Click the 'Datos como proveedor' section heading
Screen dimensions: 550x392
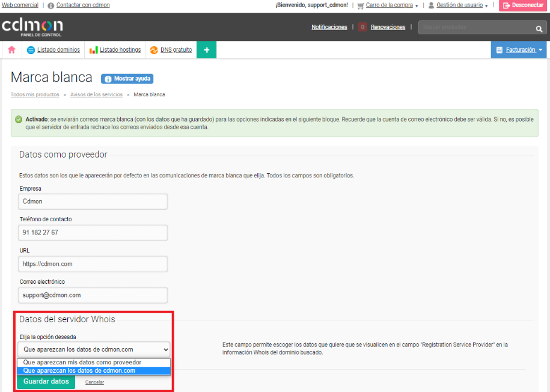click(63, 155)
